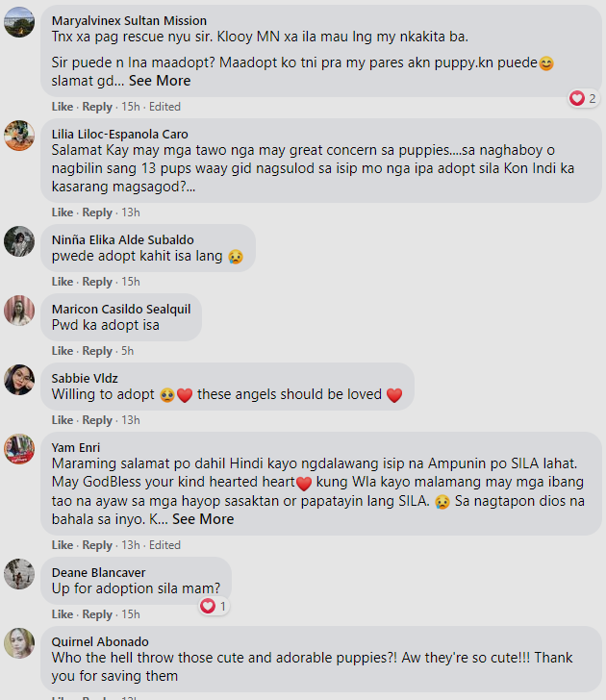This screenshot has height=700, width=606.
Task: View Yam Enri's profile avatar
Action: [x=19, y=449]
